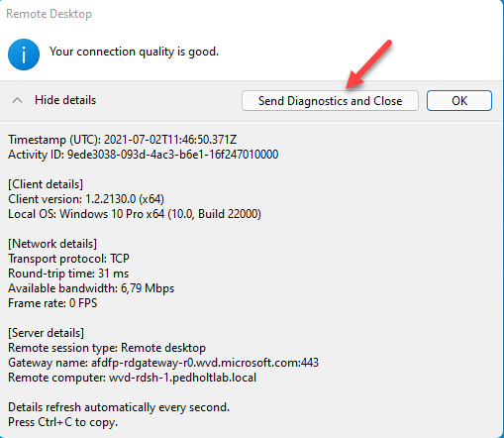
Task: Click the Gateway name address text
Action: tap(205, 363)
